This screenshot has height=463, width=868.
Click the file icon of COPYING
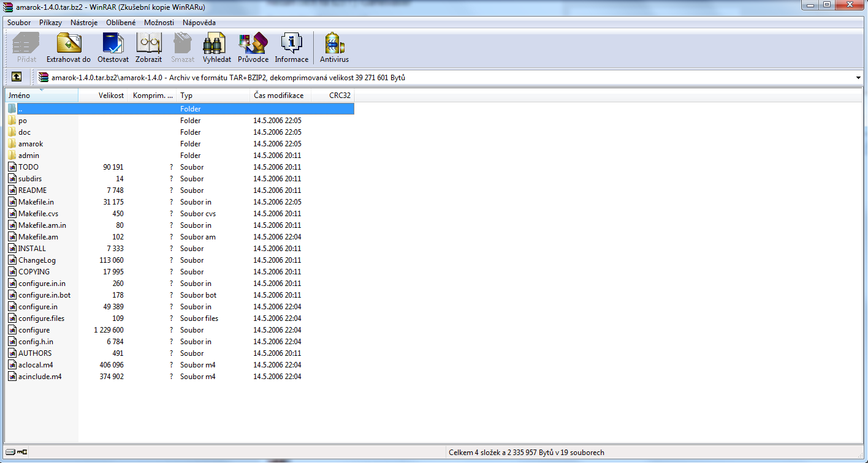[x=12, y=272]
